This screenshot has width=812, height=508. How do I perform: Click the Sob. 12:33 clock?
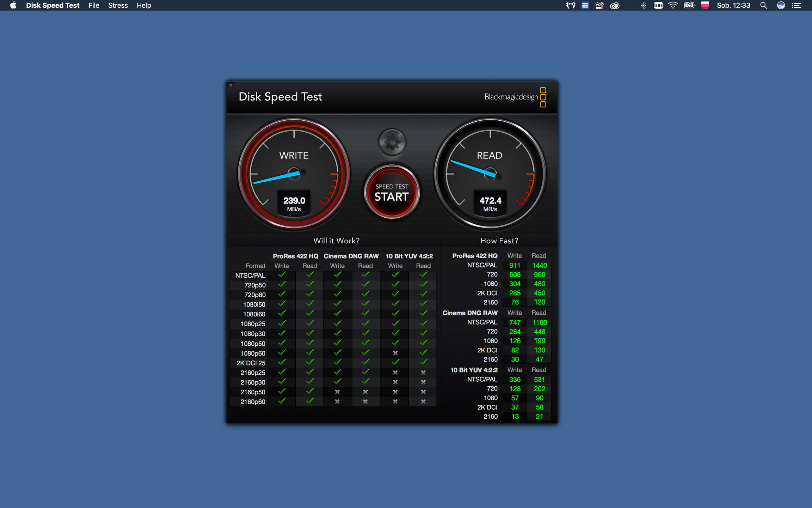click(x=733, y=5)
